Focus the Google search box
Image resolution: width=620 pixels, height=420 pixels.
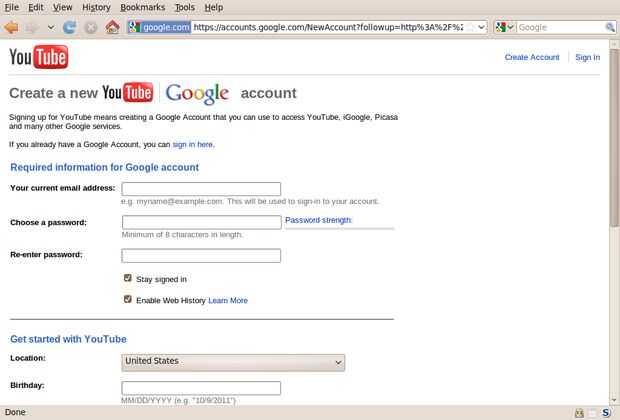tap(560, 27)
